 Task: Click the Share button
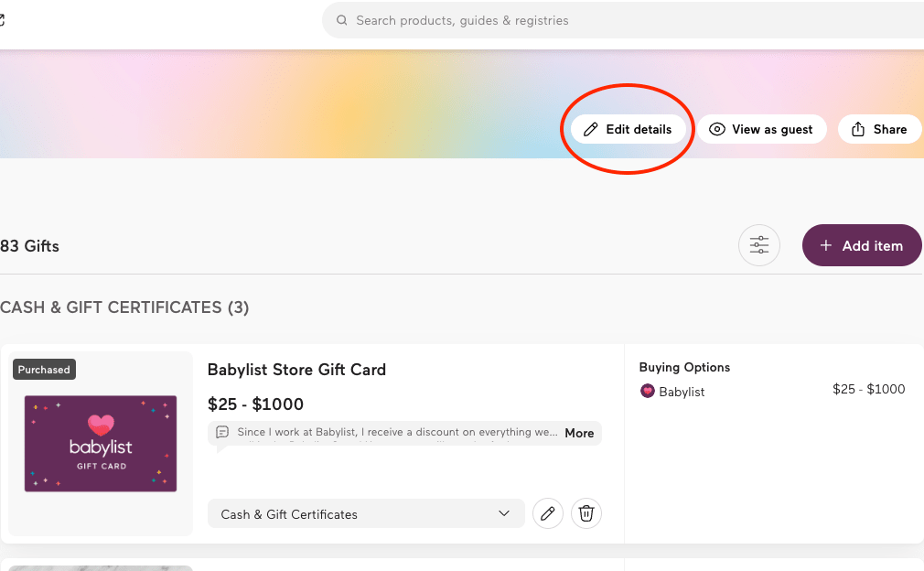coord(879,128)
